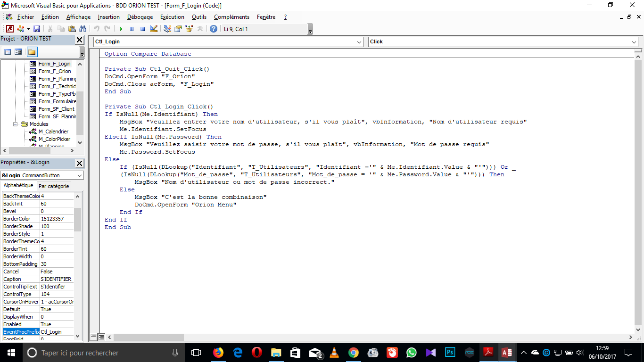Close the Projet - ORION TEST panel
644x362 pixels.
(x=79, y=40)
